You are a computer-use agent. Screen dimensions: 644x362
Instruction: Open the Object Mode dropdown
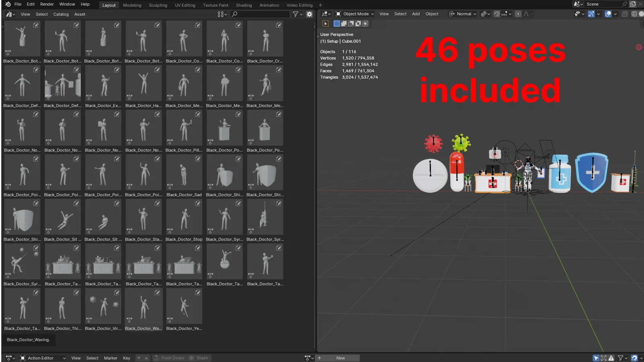point(355,14)
